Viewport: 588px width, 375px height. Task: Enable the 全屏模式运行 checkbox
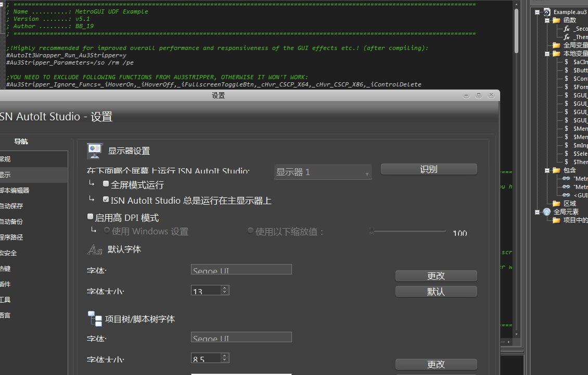(x=106, y=184)
